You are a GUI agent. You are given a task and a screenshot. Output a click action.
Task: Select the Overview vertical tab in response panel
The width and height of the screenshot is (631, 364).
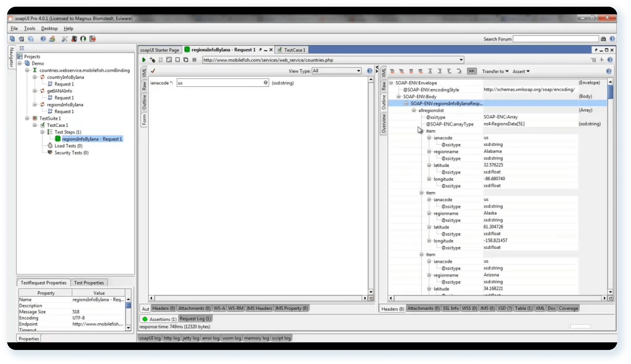coord(384,124)
